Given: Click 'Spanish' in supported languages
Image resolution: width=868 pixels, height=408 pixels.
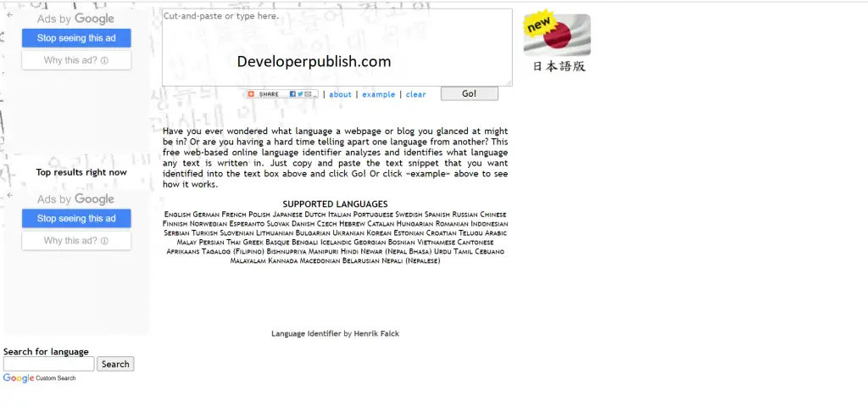Looking at the screenshot, I should [x=437, y=215].
